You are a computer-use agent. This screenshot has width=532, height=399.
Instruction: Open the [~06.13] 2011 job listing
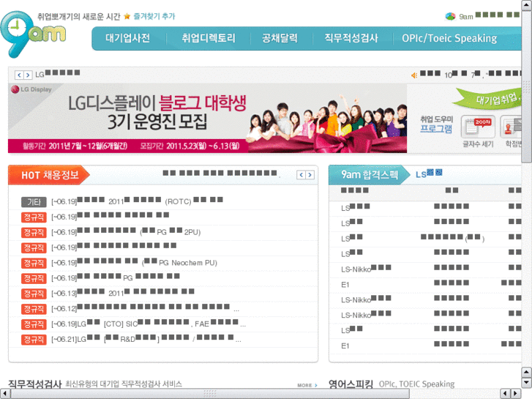pyautogui.click(x=123, y=293)
